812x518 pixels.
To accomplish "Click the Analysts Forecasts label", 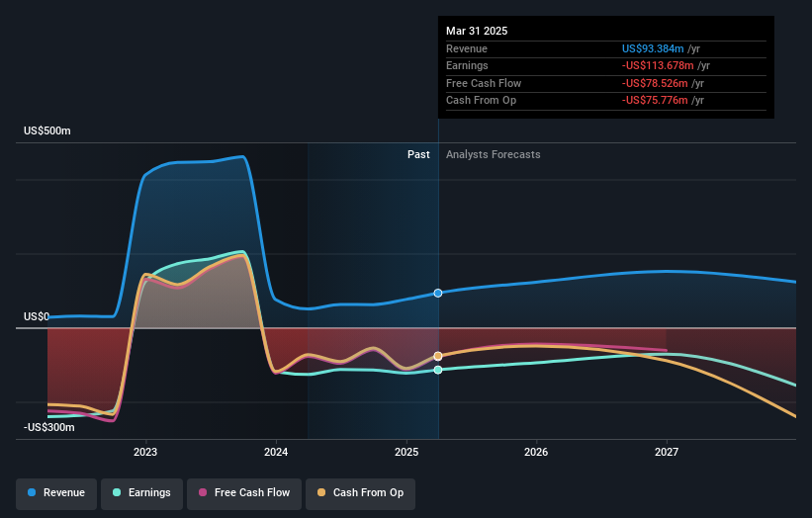I will tap(493, 155).
